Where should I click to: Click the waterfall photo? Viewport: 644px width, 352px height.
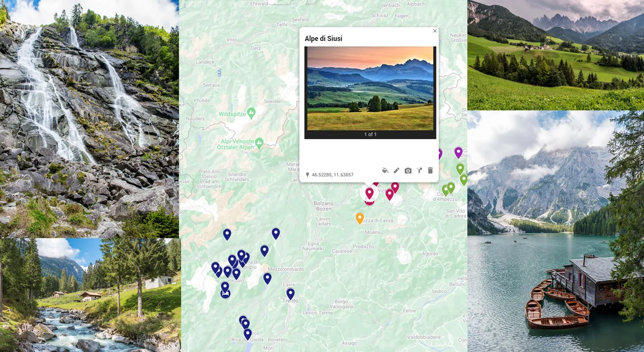point(90,119)
